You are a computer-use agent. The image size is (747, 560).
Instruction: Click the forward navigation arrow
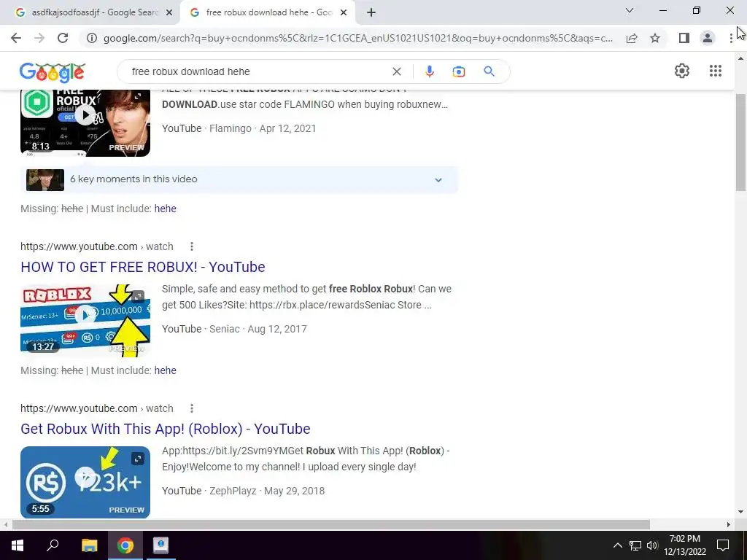coord(39,38)
